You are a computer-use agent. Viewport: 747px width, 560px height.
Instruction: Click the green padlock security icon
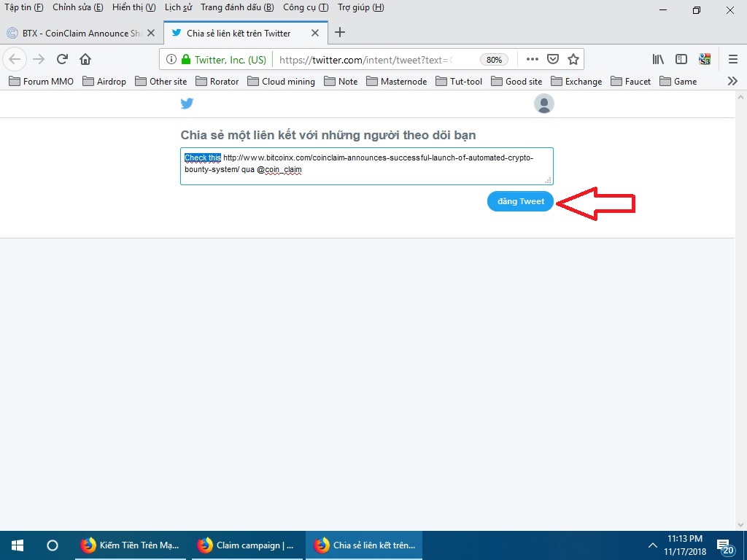click(186, 60)
